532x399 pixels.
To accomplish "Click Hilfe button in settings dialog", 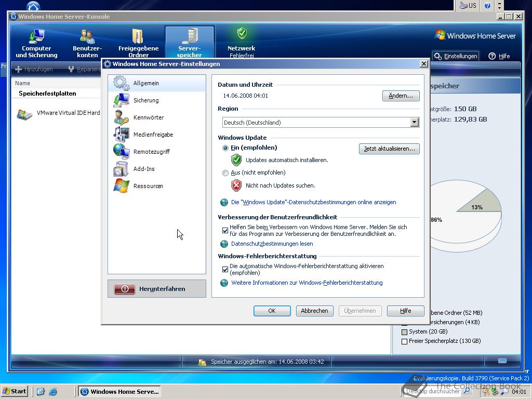I will click(405, 311).
